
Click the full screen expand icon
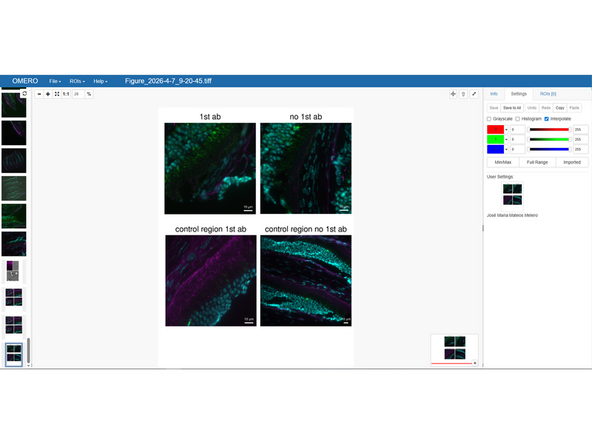click(x=474, y=94)
